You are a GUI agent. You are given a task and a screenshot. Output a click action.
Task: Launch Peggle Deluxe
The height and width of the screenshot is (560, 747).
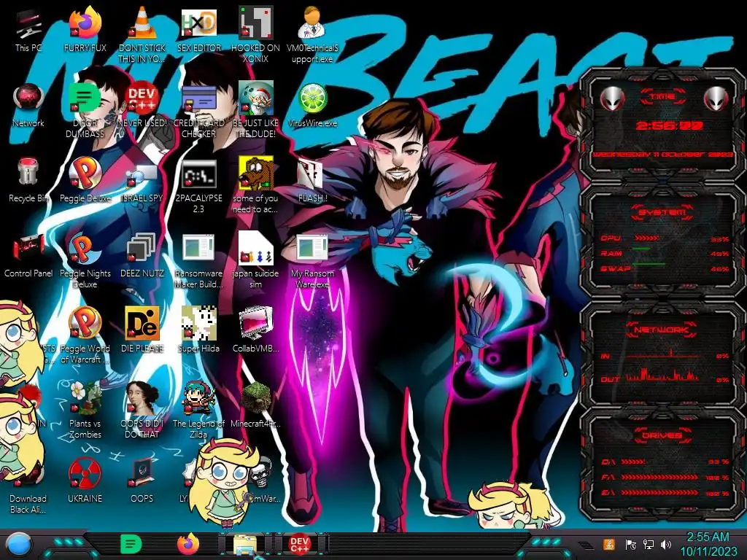coord(85,174)
